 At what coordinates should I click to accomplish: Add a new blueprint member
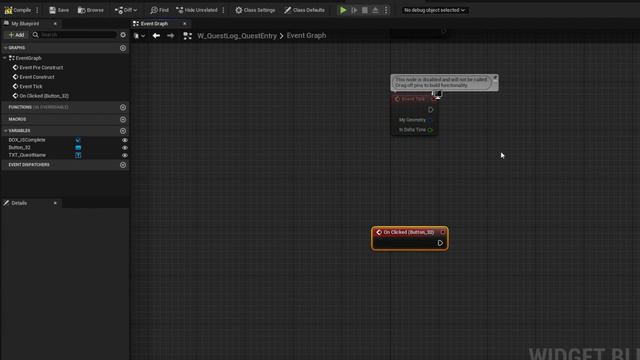point(16,35)
